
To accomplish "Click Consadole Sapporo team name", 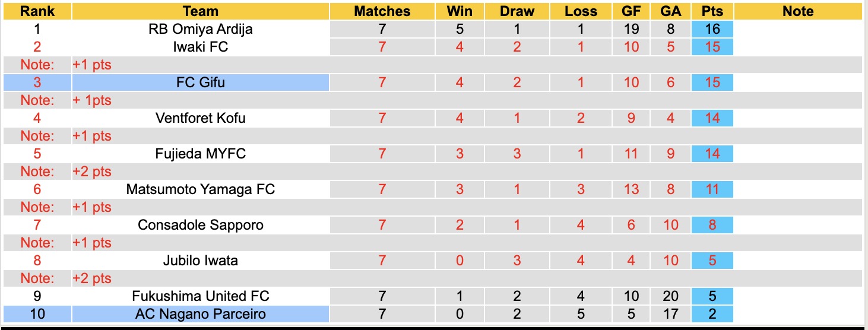I will click(x=201, y=225).
